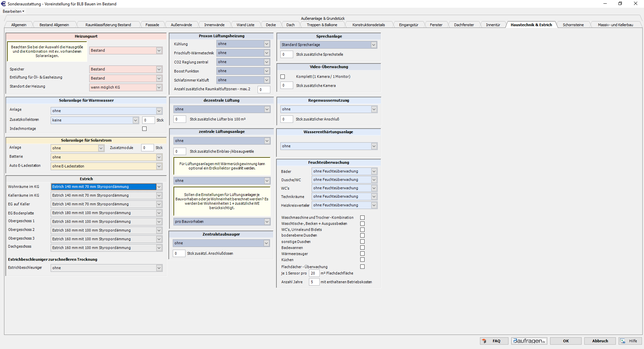Expand the Auto E-Ladestation dropdown
Viewport: 644px width, 349px height.
tap(159, 166)
